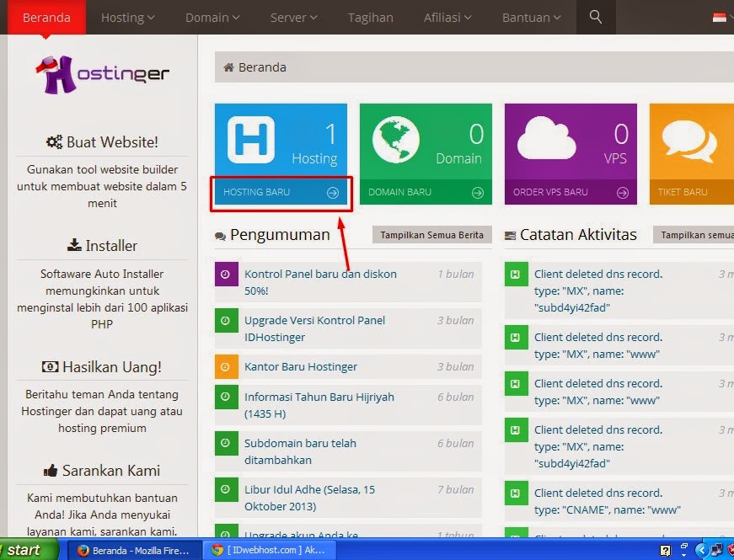Click the Installer heading in sidebar

pos(111,246)
